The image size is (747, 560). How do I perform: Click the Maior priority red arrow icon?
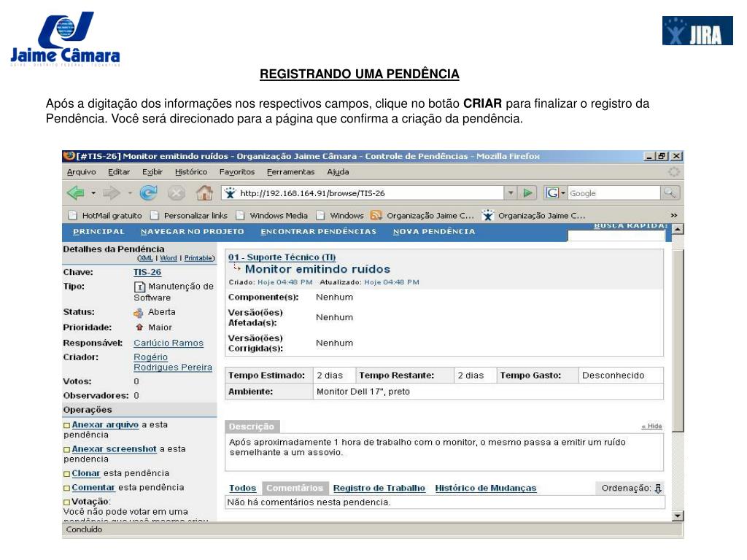pos(139,327)
